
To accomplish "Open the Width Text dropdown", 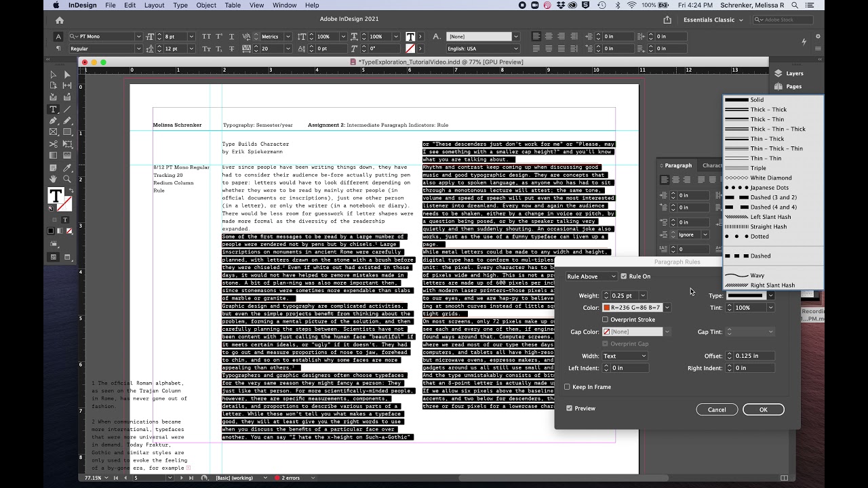I will coord(625,356).
